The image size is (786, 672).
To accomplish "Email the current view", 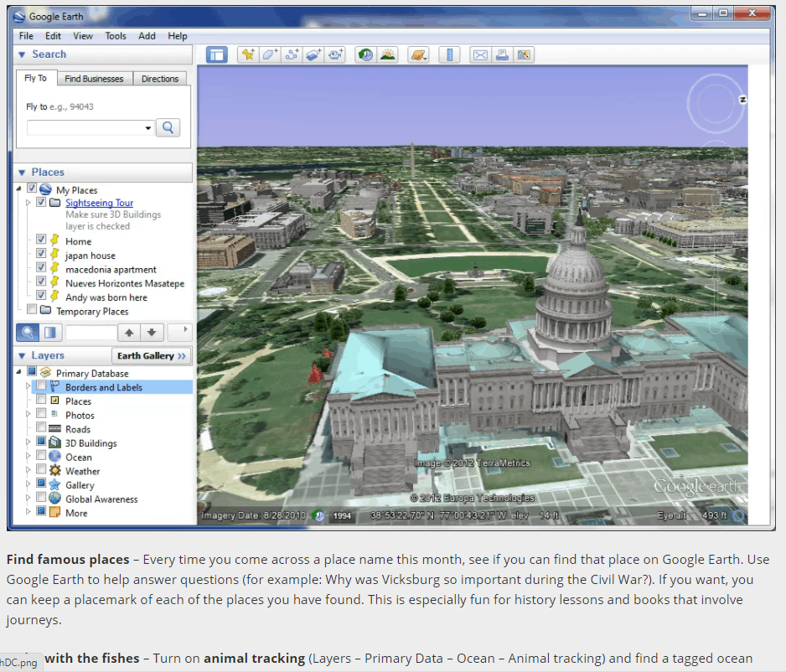I will (x=480, y=54).
